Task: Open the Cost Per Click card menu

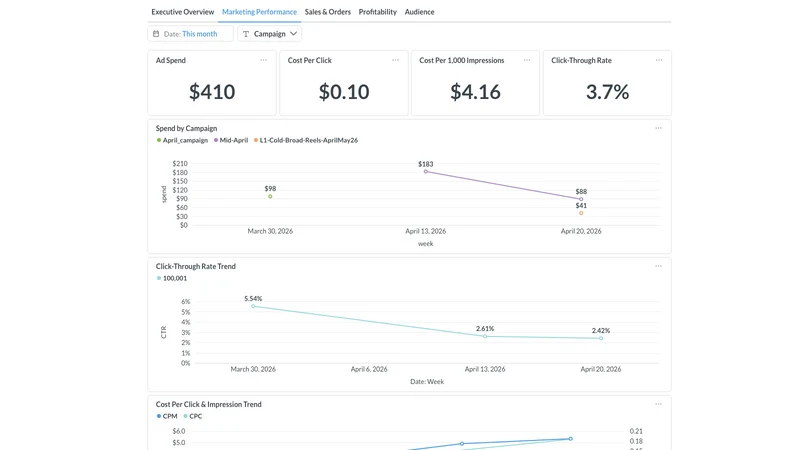Action: pyautogui.click(x=395, y=60)
